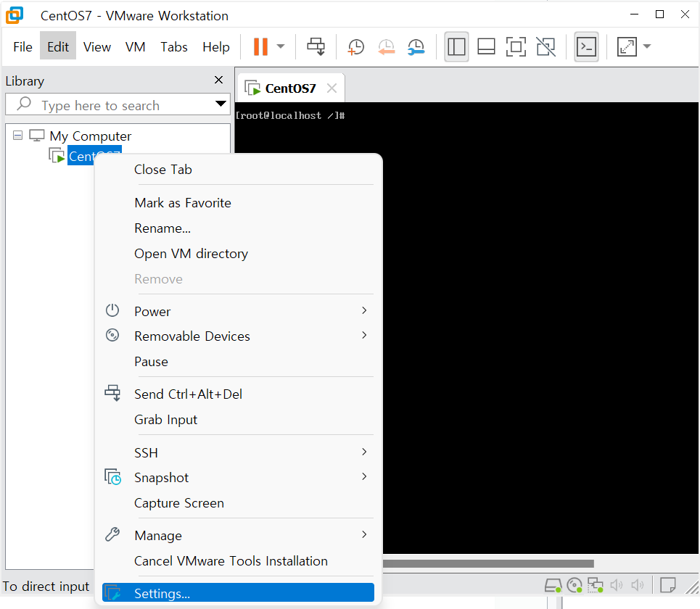Click the hard disk status bar icon
Screen dimensions: 700x609
coord(553,585)
